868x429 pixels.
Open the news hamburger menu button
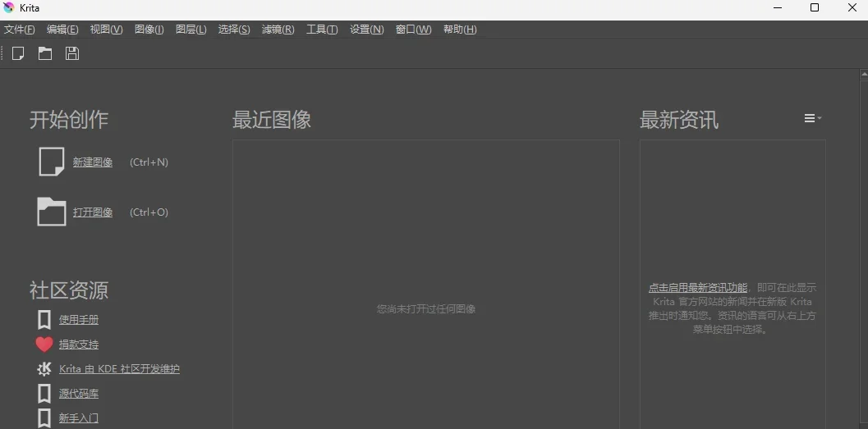tap(813, 118)
